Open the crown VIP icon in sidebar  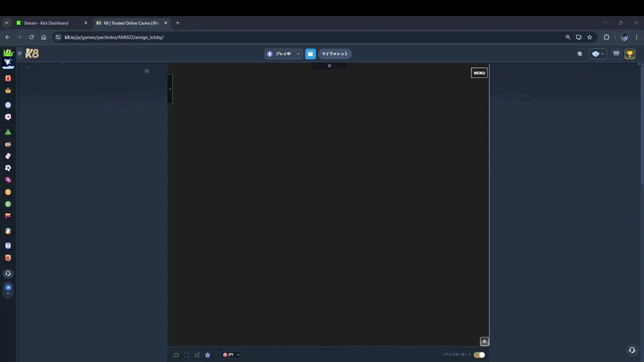coord(8,90)
